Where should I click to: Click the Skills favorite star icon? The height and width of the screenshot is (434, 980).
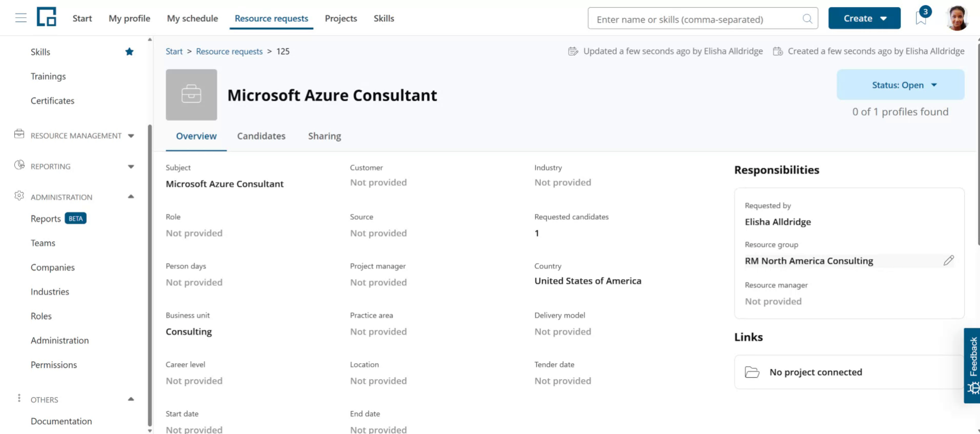tap(129, 51)
